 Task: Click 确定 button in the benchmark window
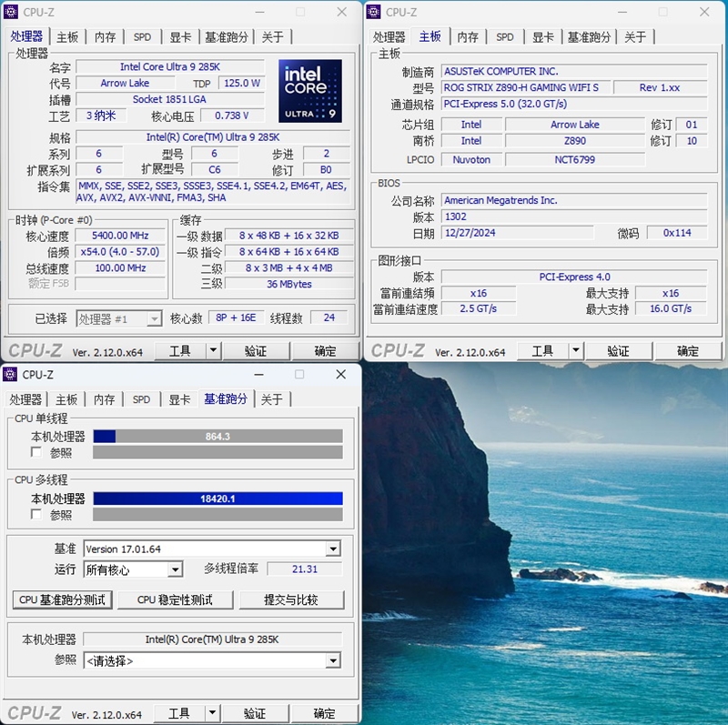tap(324, 713)
